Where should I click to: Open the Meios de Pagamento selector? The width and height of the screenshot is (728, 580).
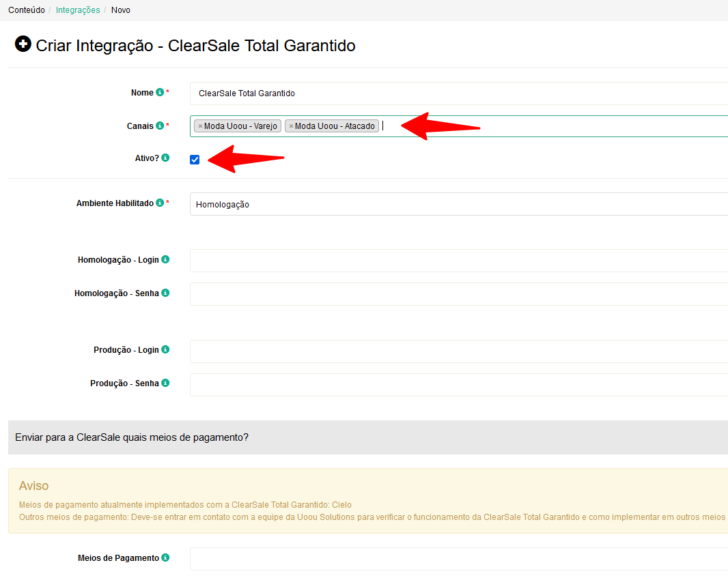pos(459,559)
